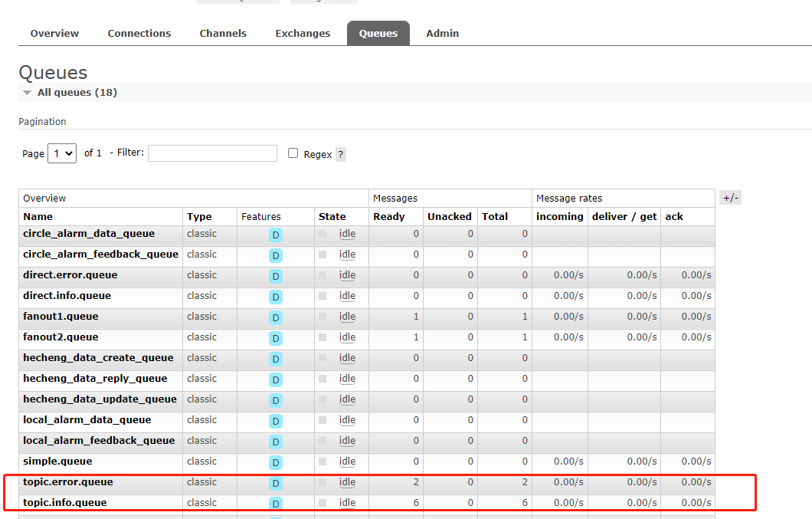Open hecheng_data_create_queue details

(x=98, y=358)
